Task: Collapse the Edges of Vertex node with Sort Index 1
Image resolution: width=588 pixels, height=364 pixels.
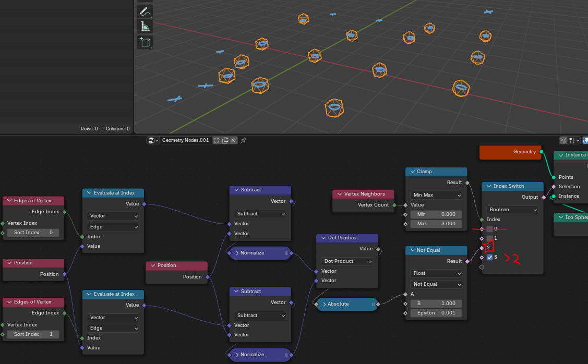Action: tap(9, 302)
